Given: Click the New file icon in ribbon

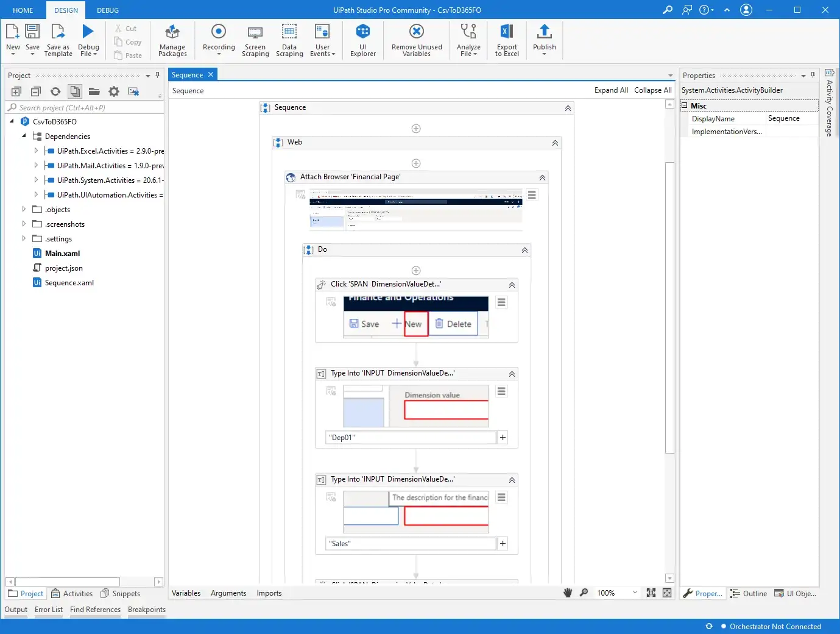Looking at the screenshot, I should (13, 32).
